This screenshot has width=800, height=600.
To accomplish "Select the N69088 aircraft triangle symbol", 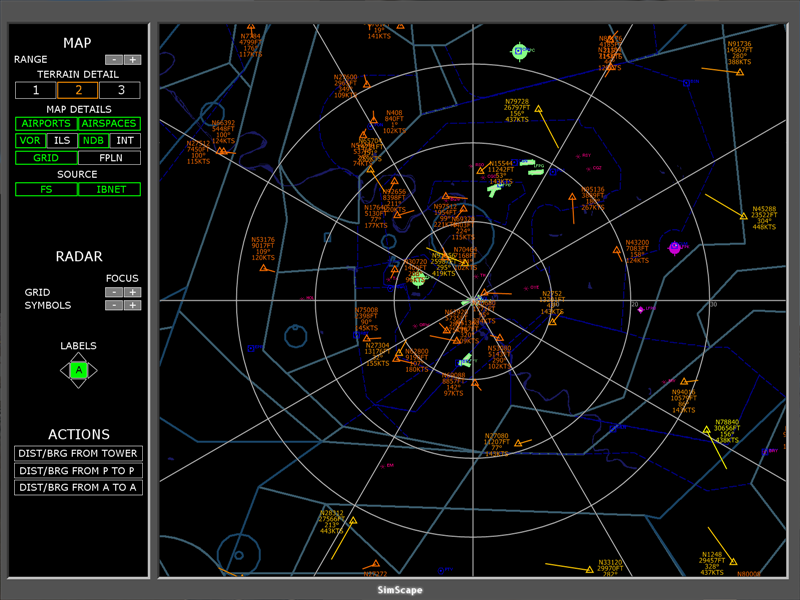I will coord(474,383).
